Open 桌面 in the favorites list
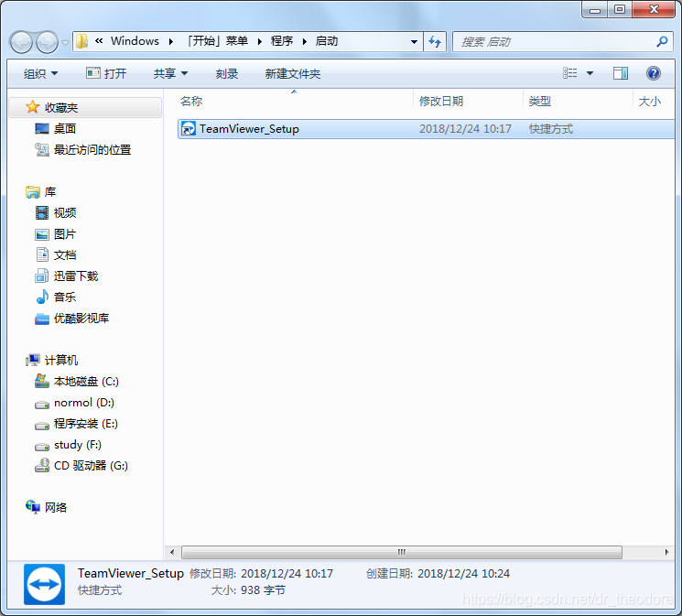The width and height of the screenshot is (682, 616). click(x=65, y=128)
